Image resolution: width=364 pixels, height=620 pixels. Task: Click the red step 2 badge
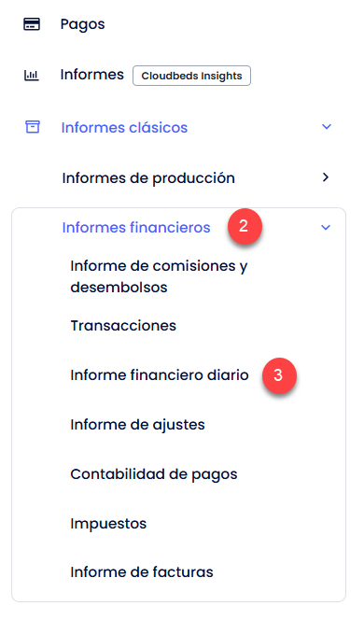[x=245, y=226]
